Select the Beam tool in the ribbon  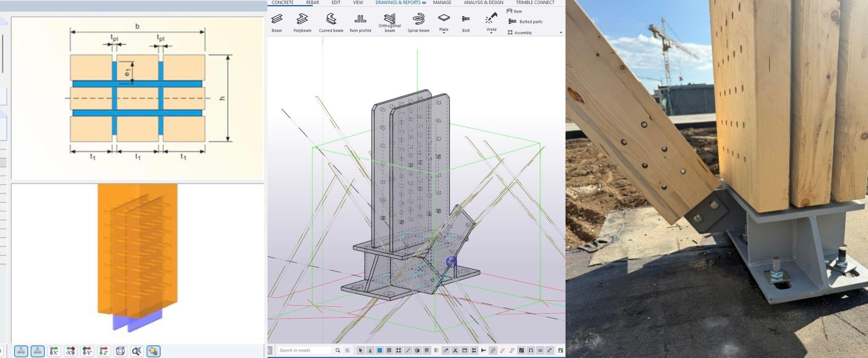(x=277, y=23)
